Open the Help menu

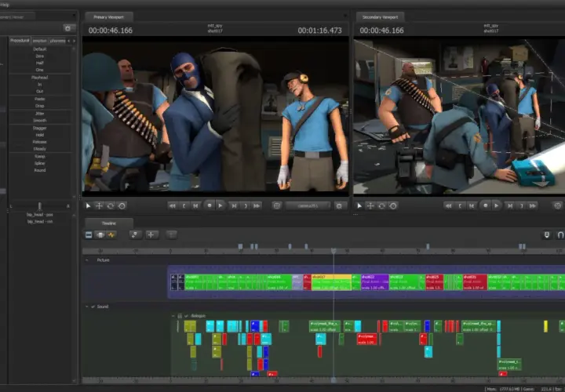(x=5, y=5)
